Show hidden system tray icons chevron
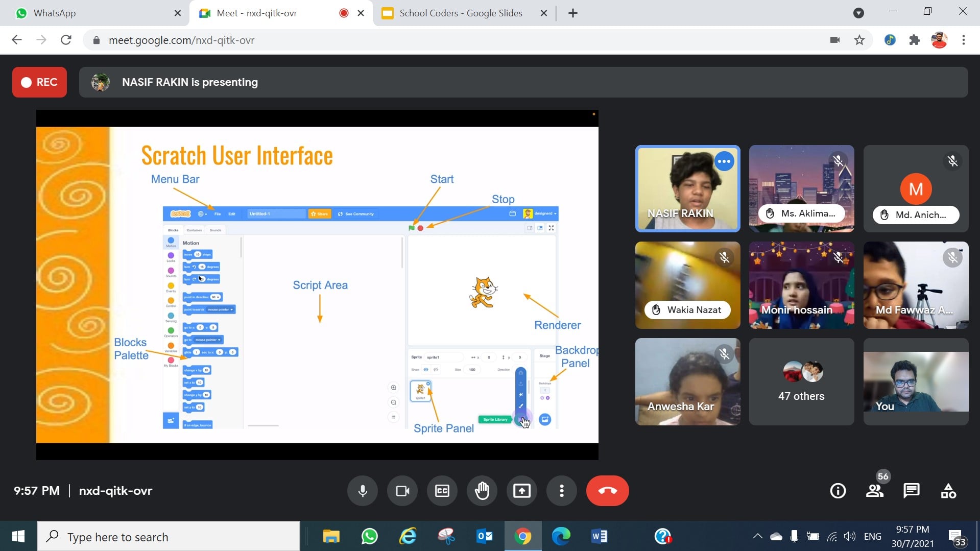 click(x=758, y=536)
